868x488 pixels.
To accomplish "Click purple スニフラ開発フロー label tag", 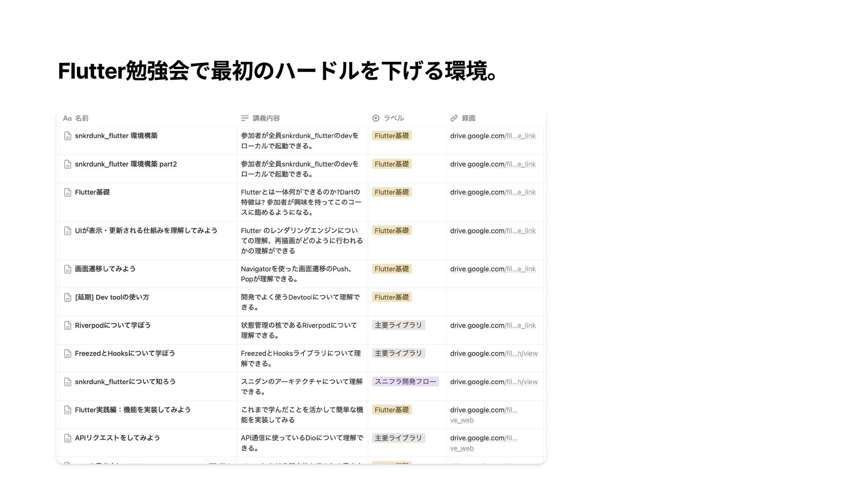I will point(405,382).
